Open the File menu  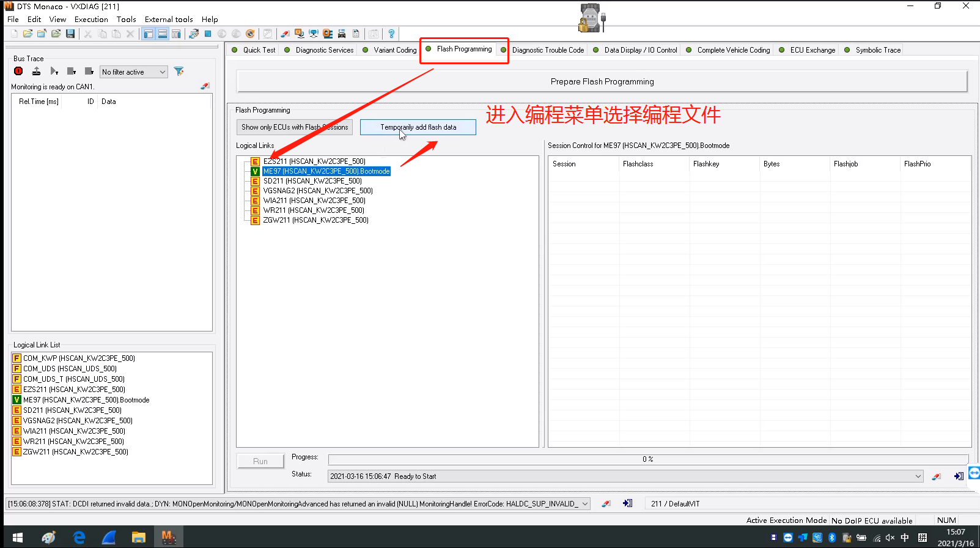point(13,20)
